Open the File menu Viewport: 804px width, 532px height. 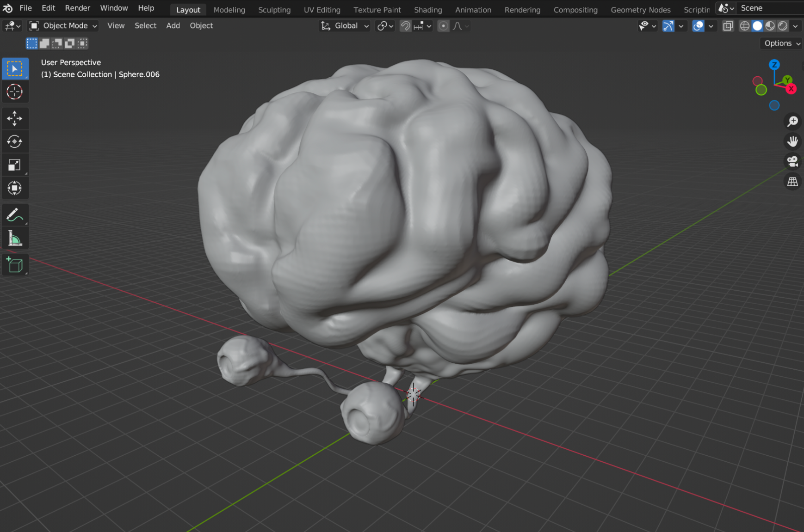[25, 8]
